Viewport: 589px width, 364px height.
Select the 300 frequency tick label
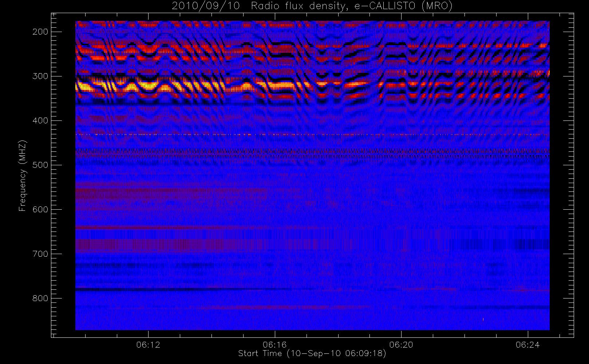pyautogui.click(x=40, y=76)
